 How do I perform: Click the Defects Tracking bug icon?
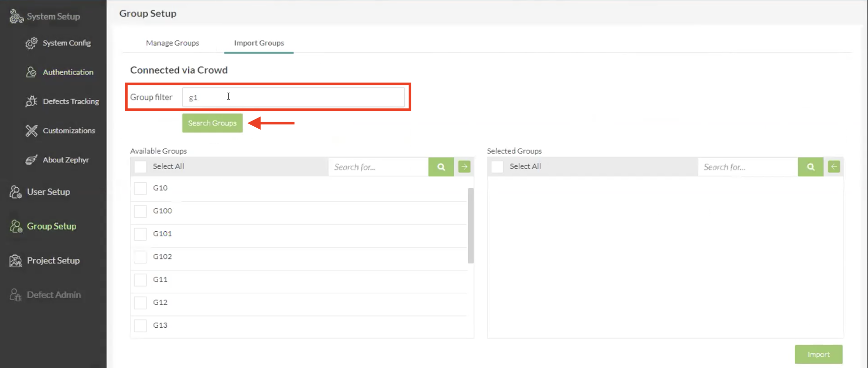[31, 101]
